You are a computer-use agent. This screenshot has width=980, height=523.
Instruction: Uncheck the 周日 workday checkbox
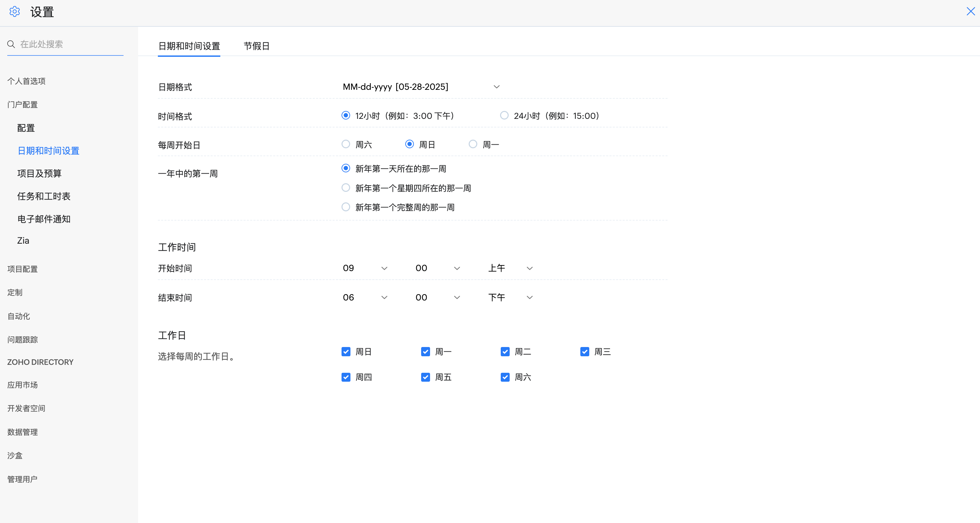[345, 351]
